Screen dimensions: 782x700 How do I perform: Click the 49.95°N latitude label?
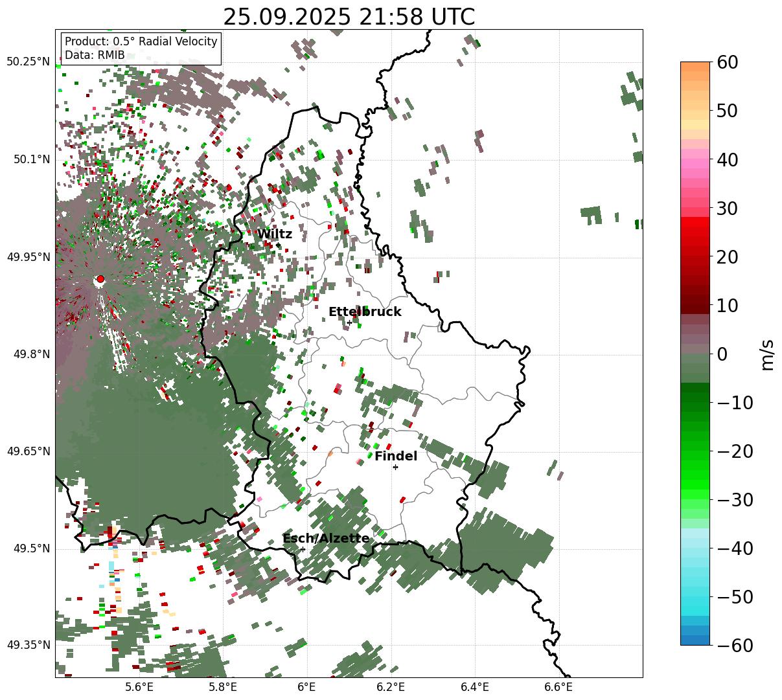[29, 257]
